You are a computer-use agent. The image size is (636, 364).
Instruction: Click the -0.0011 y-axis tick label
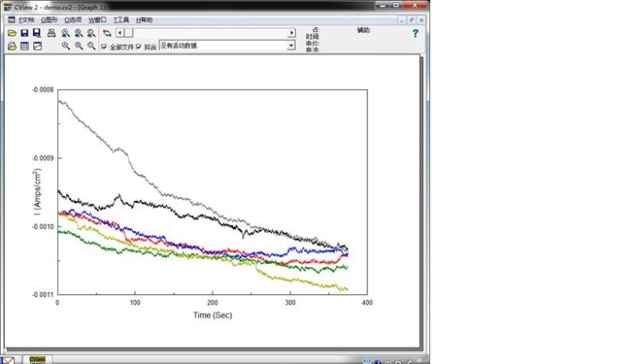[x=43, y=295]
